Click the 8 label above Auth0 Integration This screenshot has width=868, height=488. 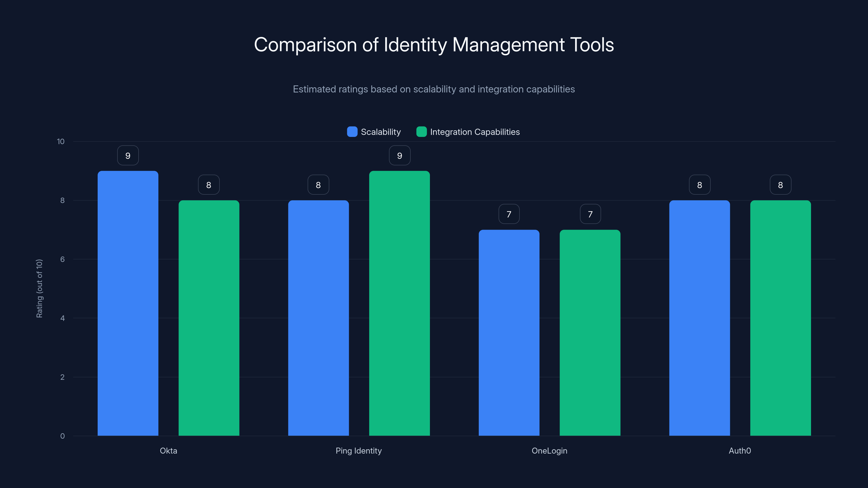(x=781, y=185)
